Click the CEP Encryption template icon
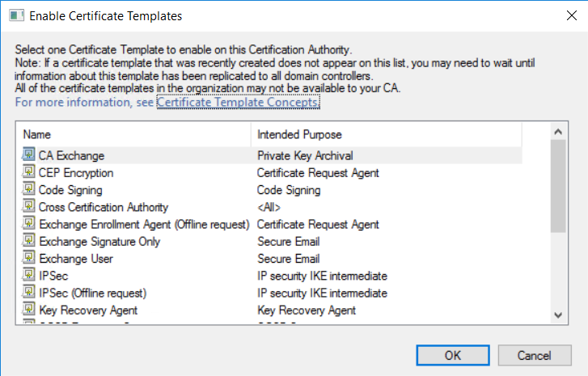Image resolution: width=588 pixels, height=376 pixels. pos(28,172)
